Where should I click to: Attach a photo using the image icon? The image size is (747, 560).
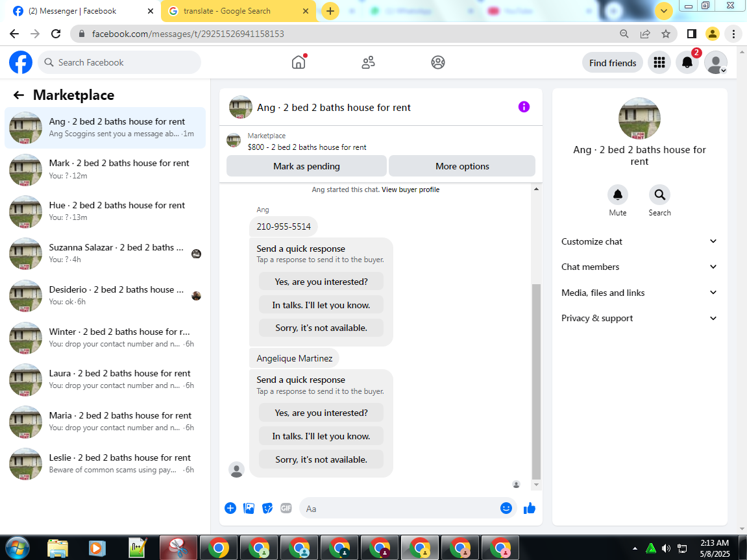pos(249,508)
